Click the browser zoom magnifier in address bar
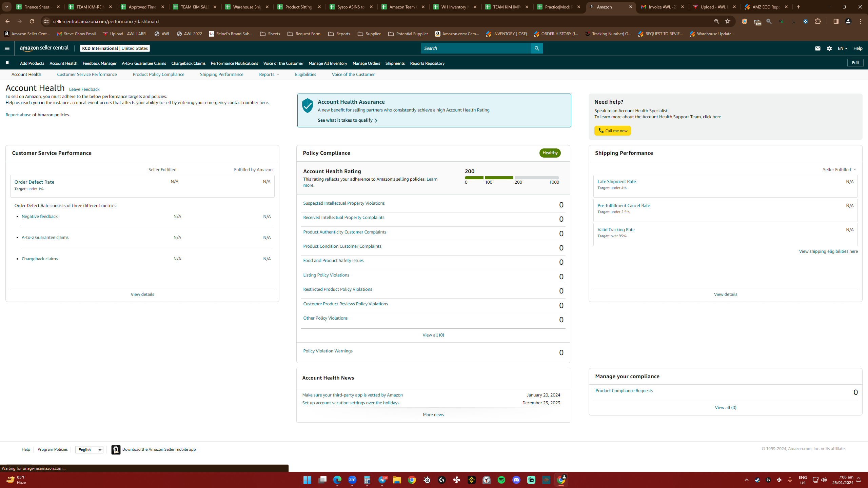868x488 pixels. 716,21
